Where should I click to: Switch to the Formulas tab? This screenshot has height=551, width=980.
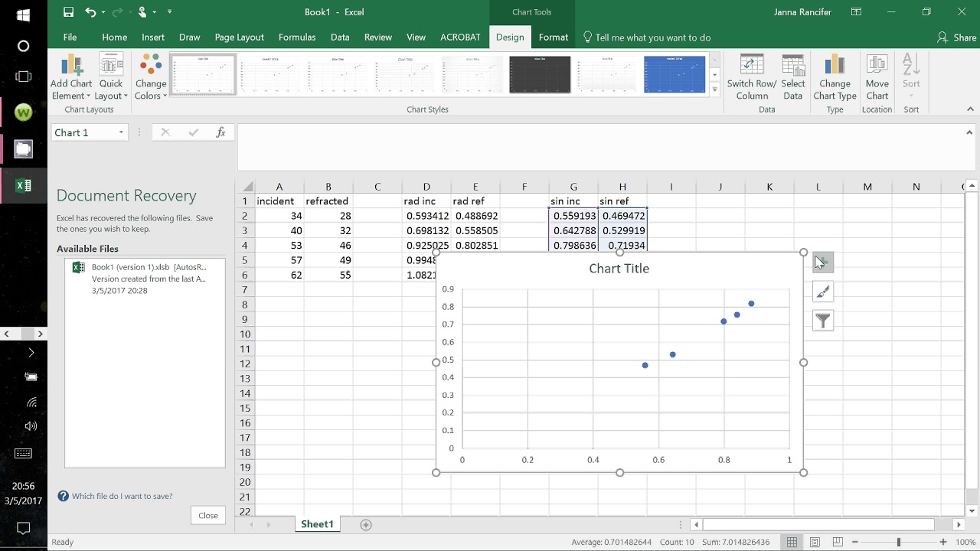click(x=297, y=37)
